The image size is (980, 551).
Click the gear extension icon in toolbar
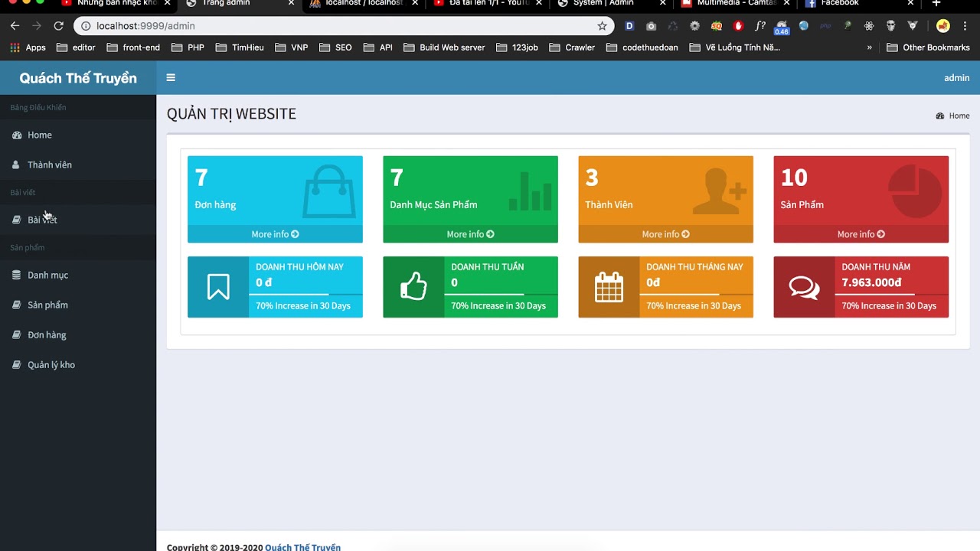click(x=694, y=26)
